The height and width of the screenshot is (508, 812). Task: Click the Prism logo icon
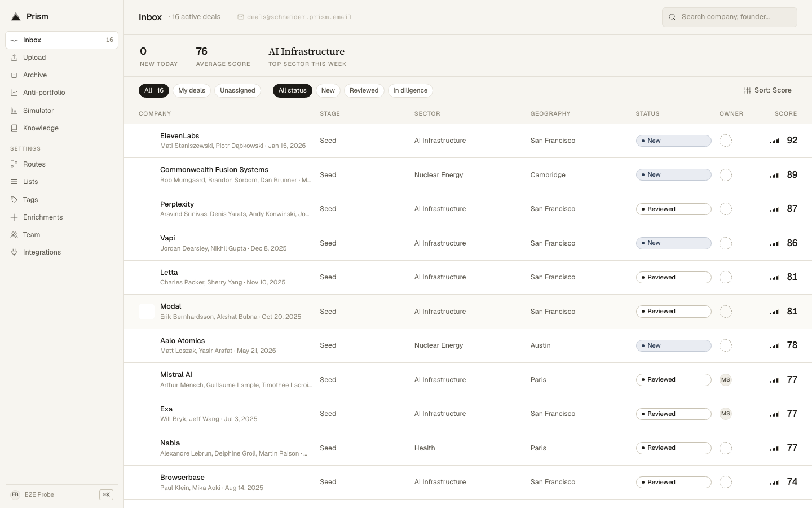16,16
